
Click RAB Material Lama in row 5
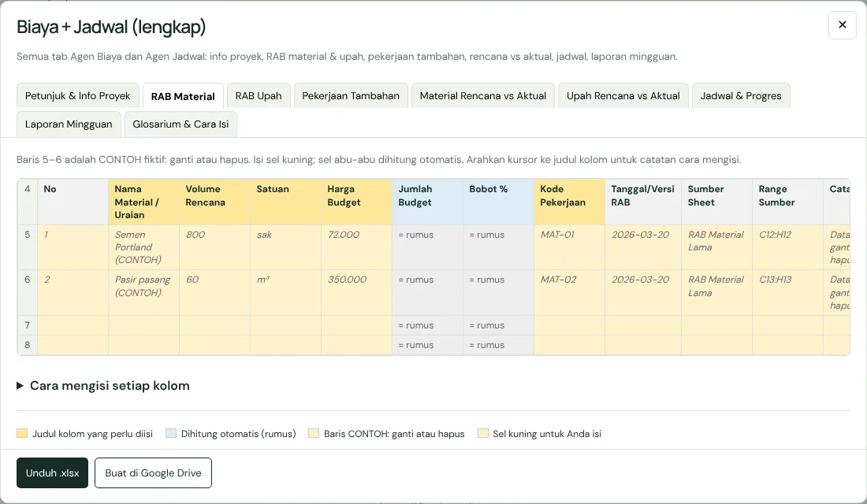(x=717, y=247)
